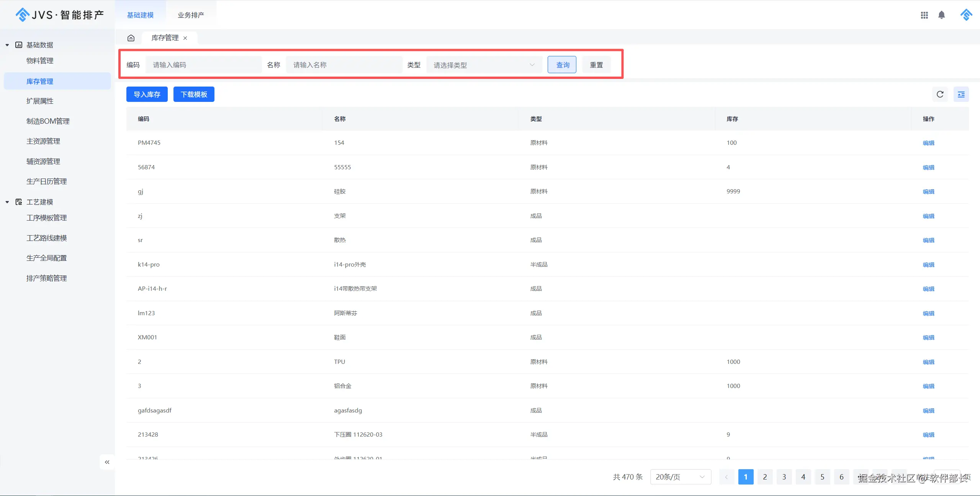Open 制造BOM管理 in sidebar
This screenshot has height=496, width=980.
[x=48, y=121]
